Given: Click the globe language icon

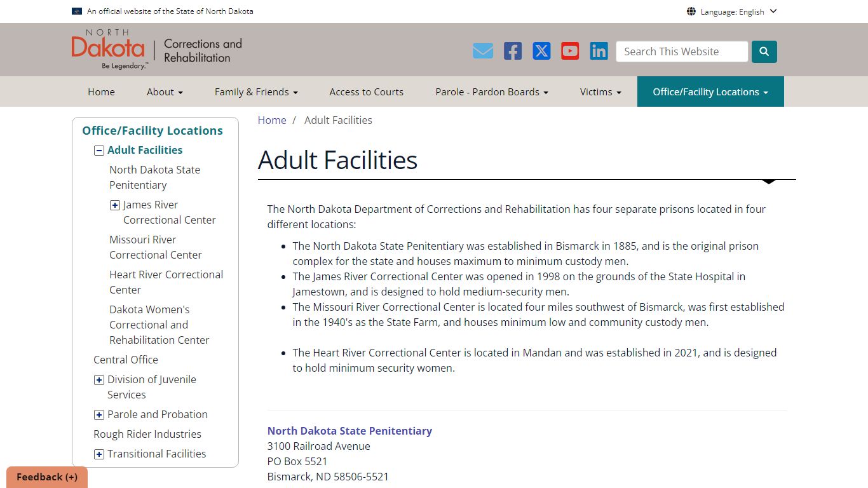Looking at the screenshot, I should coord(691,11).
